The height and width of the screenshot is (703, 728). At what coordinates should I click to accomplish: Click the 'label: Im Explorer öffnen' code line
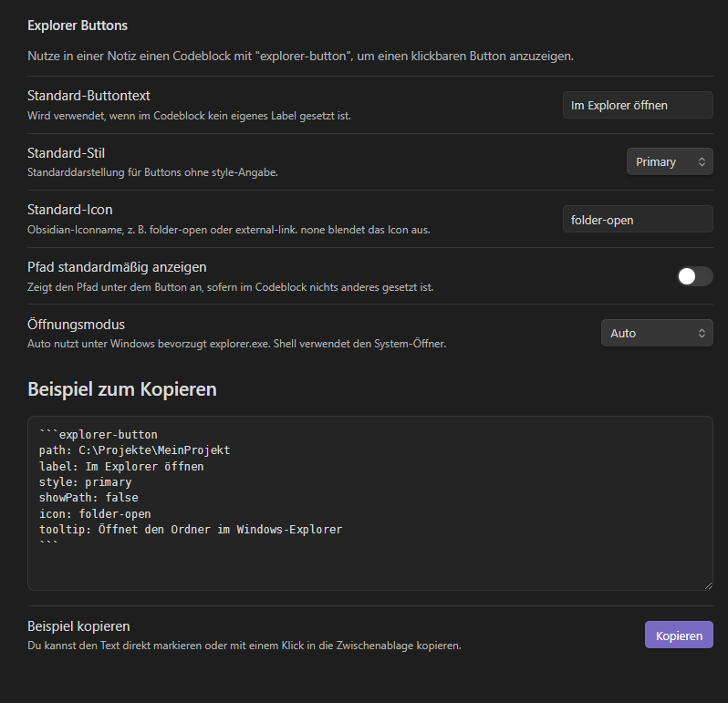(x=121, y=466)
